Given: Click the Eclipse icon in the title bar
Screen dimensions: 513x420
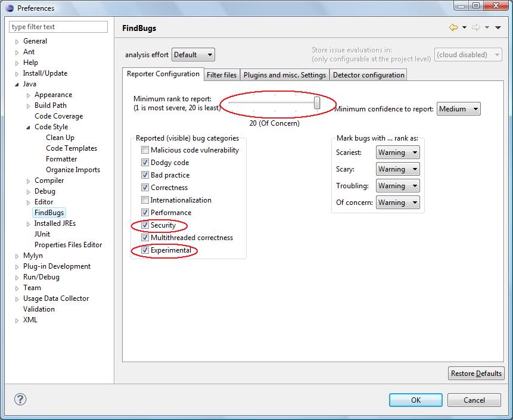Looking at the screenshot, I should tap(10, 8).
